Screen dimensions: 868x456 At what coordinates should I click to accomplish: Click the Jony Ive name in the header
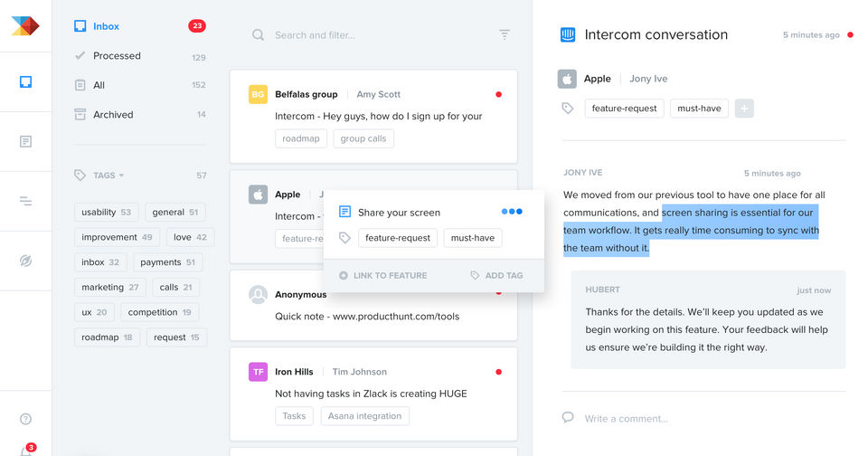[x=648, y=79]
